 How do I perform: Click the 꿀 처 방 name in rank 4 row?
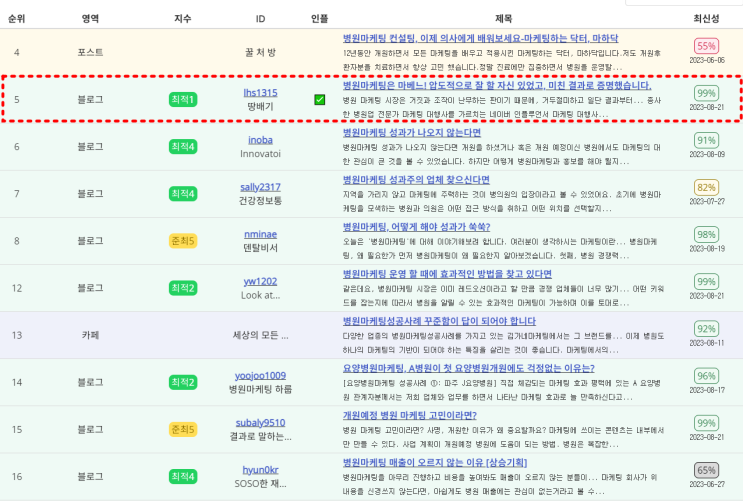coord(260,52)
